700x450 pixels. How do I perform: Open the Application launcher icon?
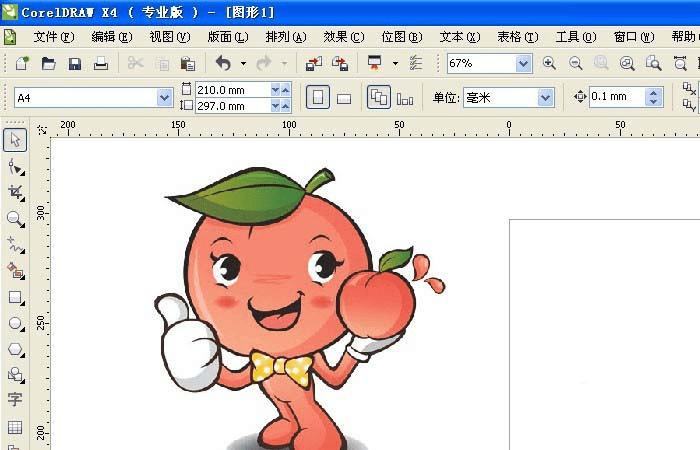click(x=375, y=63)
